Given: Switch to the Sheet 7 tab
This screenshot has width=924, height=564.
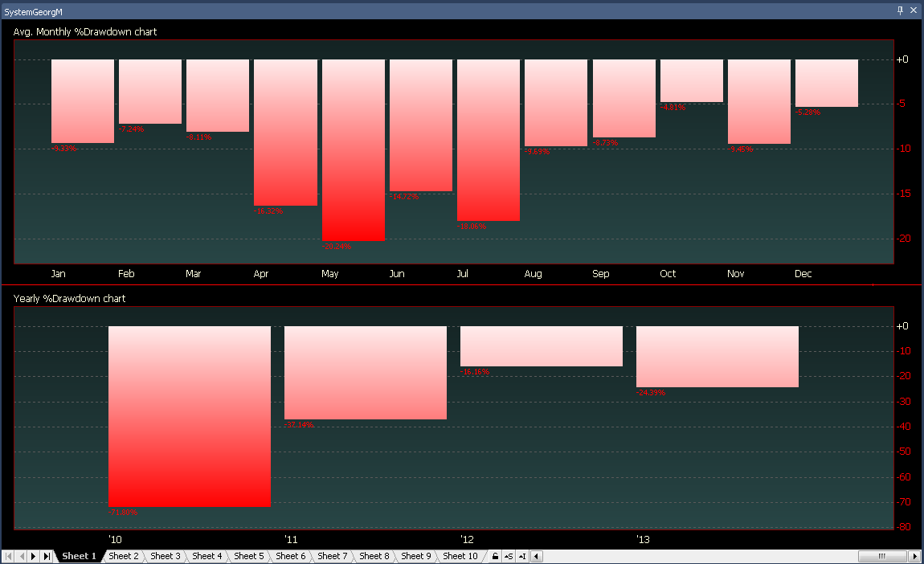Looking at the screenshot, I should pyautogui.click(x=333, y=556).
